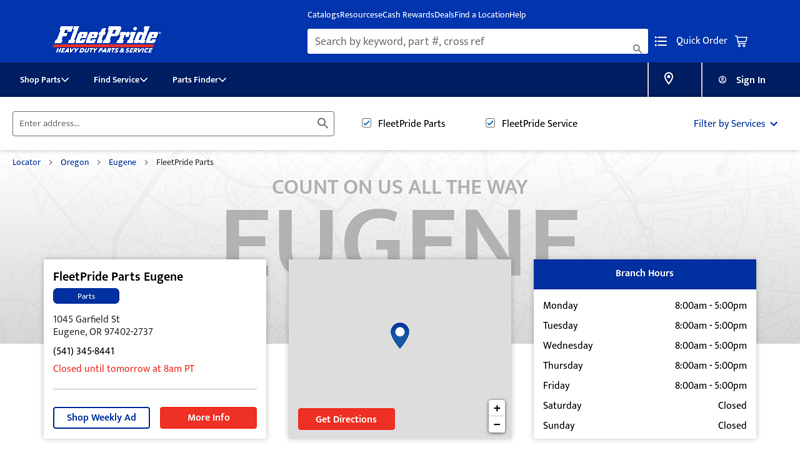Toggle the FleetPride Service checkbox

(x=491, y=123)
